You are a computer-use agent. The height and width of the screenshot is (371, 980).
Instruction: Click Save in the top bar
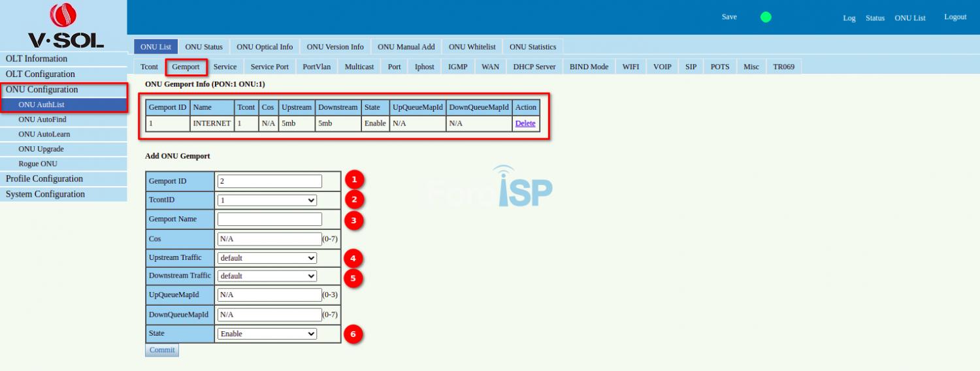tap(729, 17)
